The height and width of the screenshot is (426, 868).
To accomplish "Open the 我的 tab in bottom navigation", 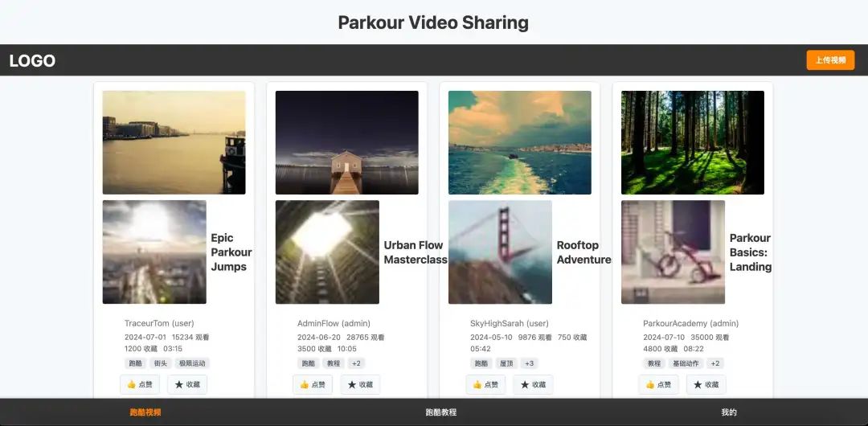I will 729,412.
